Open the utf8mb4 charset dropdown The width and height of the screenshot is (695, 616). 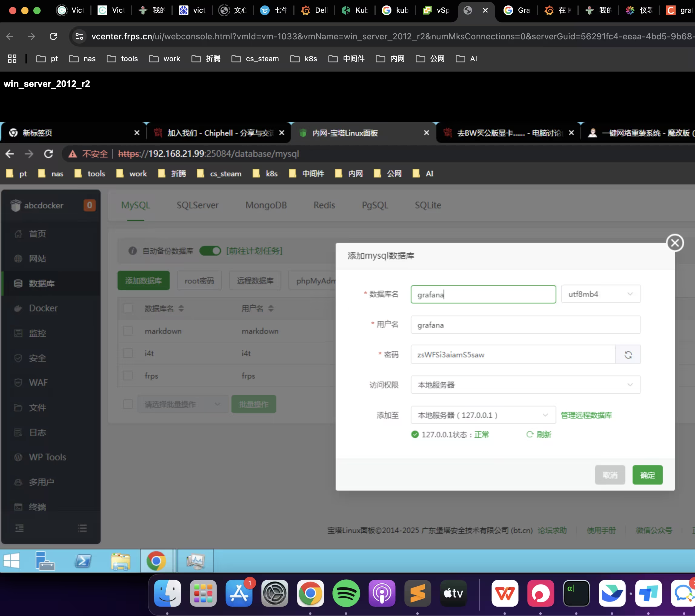click(x=601, y=294)
